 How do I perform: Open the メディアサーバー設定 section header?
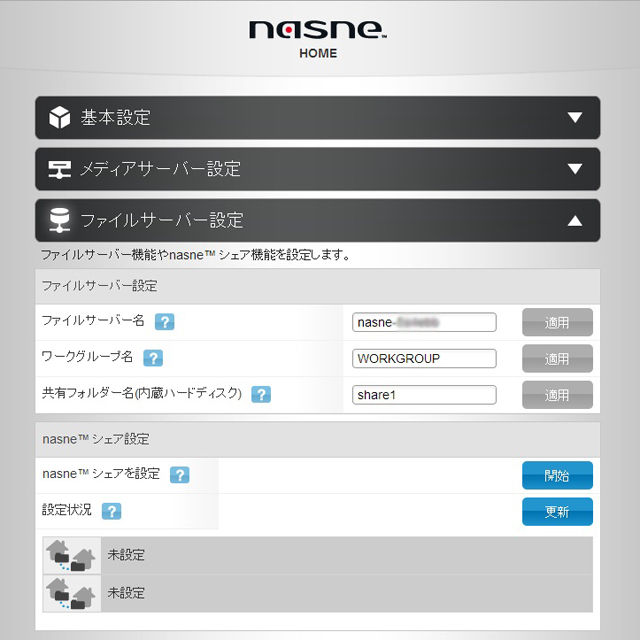(318, 169)
